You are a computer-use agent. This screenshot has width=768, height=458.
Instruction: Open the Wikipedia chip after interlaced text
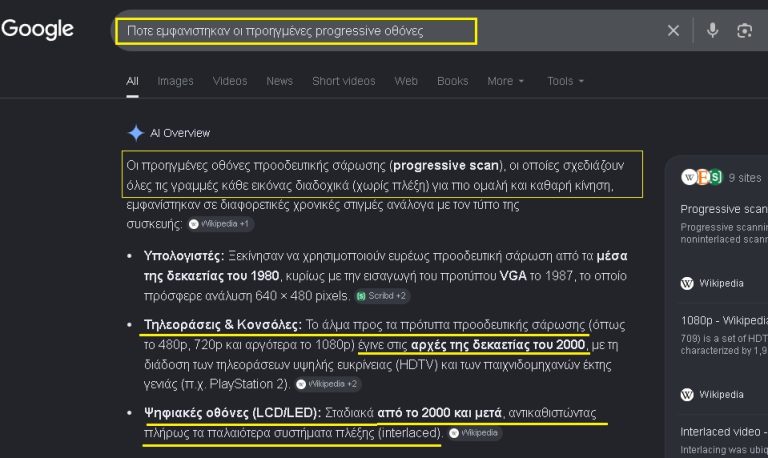(475, 433)
